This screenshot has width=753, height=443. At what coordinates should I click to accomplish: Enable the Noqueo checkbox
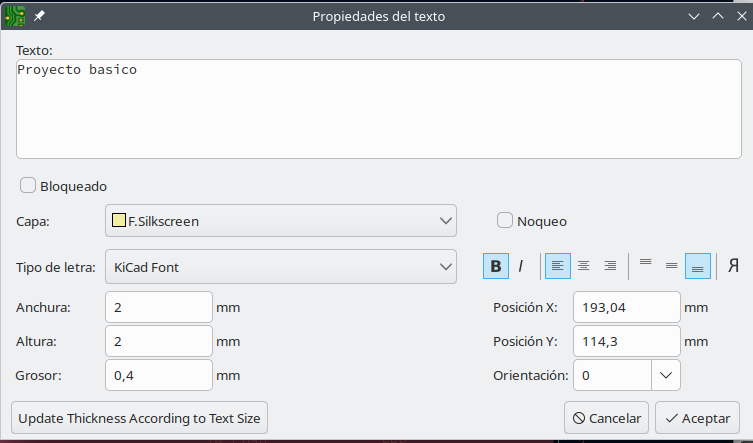click(505, 220)
